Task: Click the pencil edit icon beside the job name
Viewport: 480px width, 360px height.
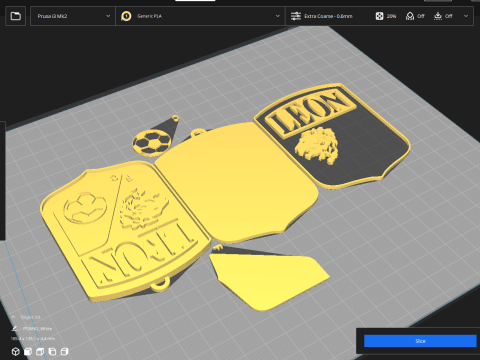Action: [x=14, y=329]
